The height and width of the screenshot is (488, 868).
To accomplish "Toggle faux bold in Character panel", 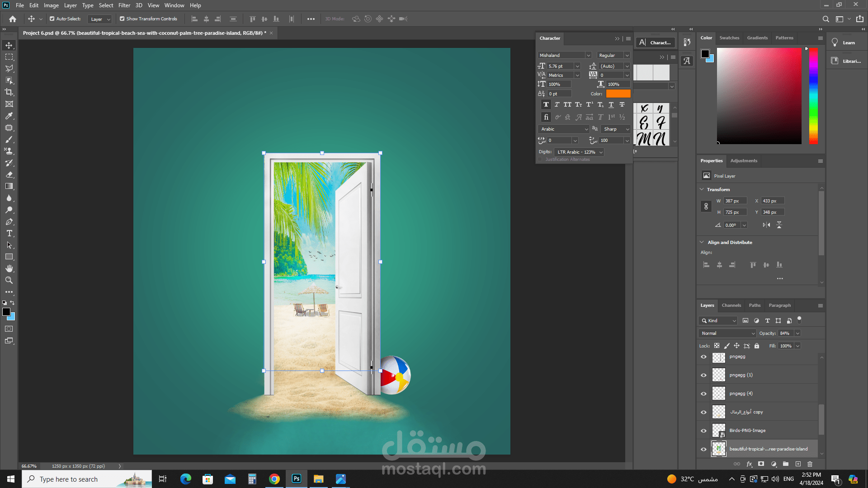I will (546, 105).
